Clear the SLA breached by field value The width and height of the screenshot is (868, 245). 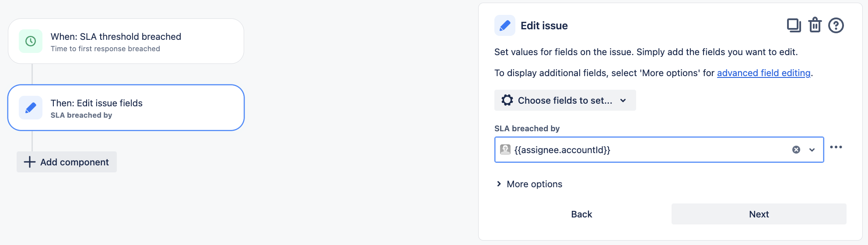(x=796, y=150)
